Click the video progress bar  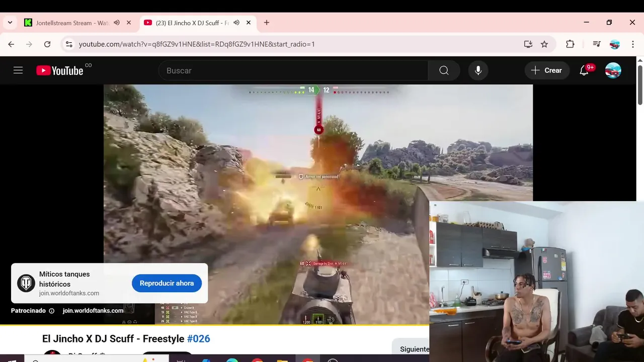pos(214,325)
